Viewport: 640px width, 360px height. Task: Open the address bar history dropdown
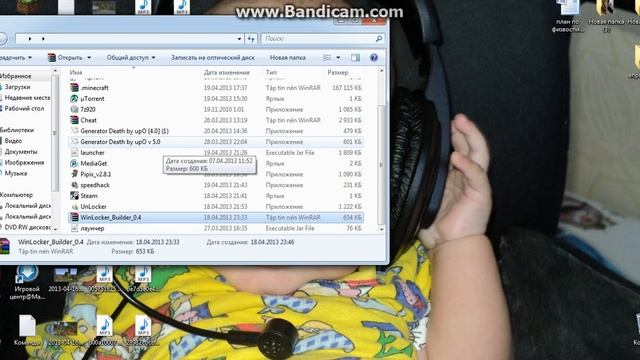click(239, 39)
